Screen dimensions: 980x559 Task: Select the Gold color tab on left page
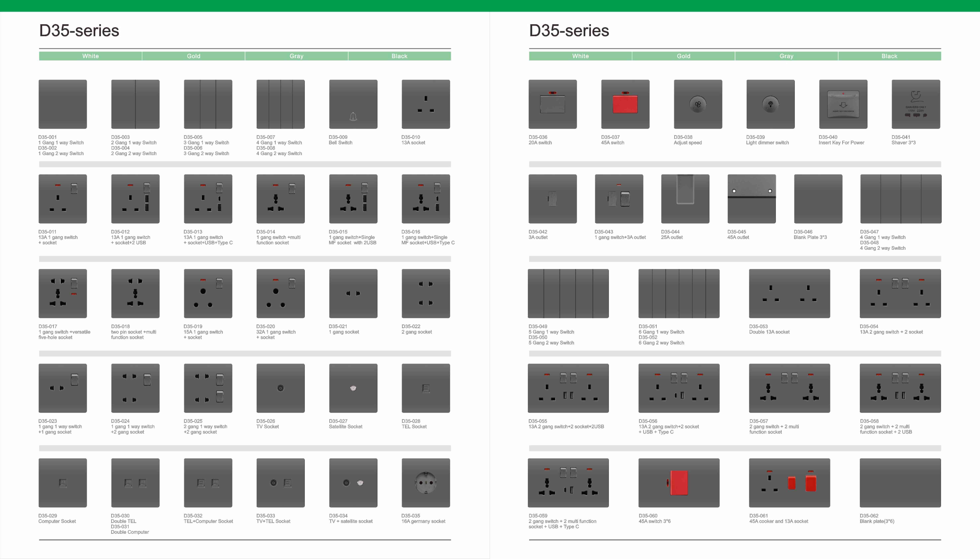[x=193, y=56]
